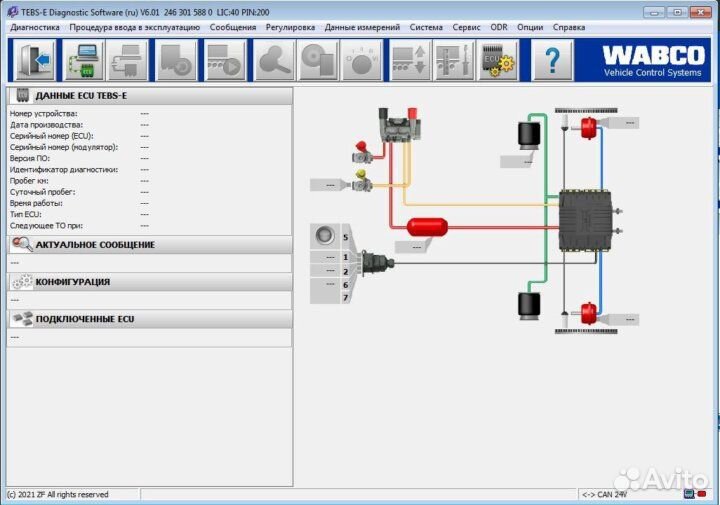720x505 pixels.
Task: Click the trailer lifting axle arrows icon
Action: coord(410,61)
